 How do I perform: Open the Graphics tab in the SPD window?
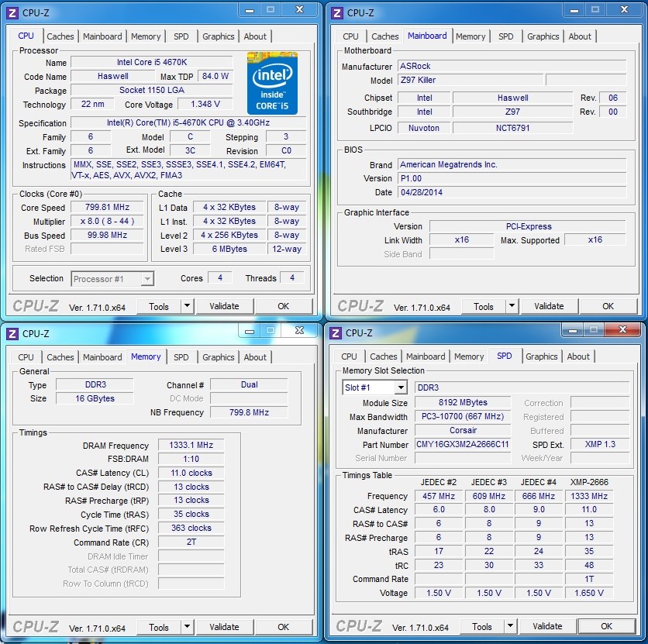tap(542, 356)
